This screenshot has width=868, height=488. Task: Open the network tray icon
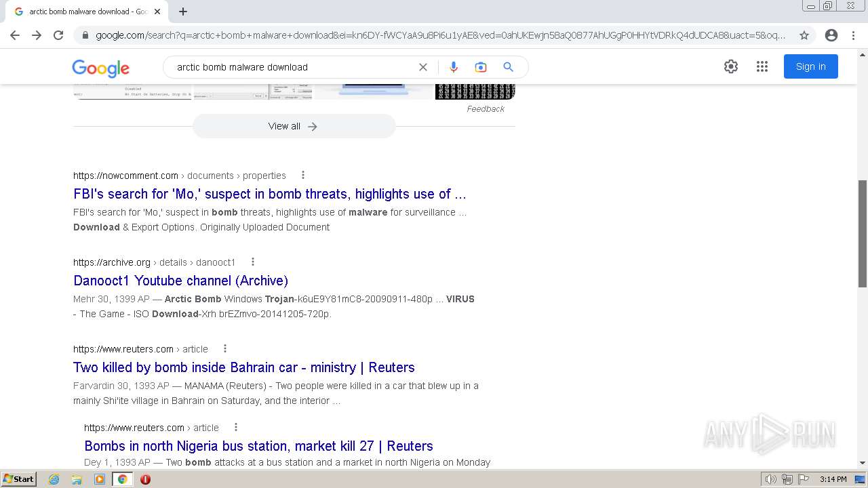(787, 479)
